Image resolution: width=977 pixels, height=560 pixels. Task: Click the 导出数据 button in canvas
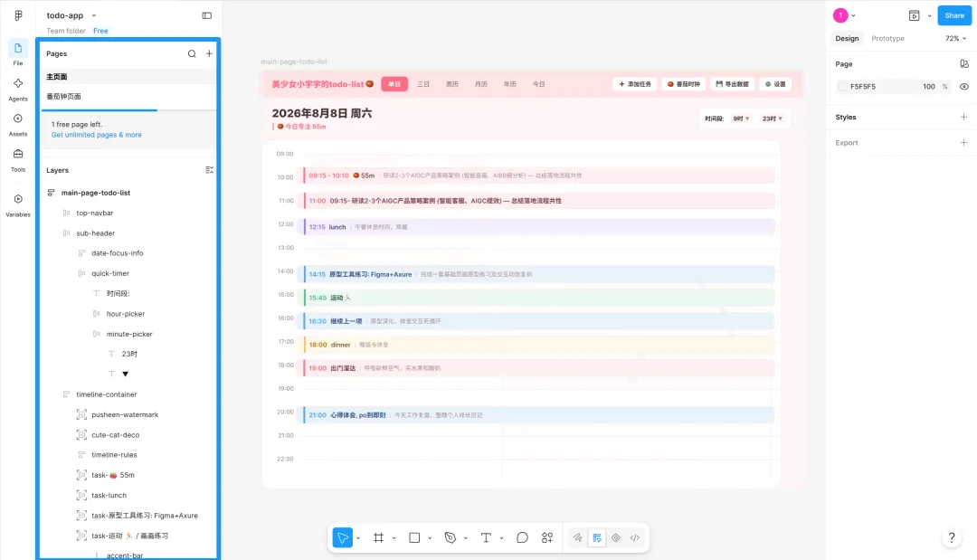point(732,84)
